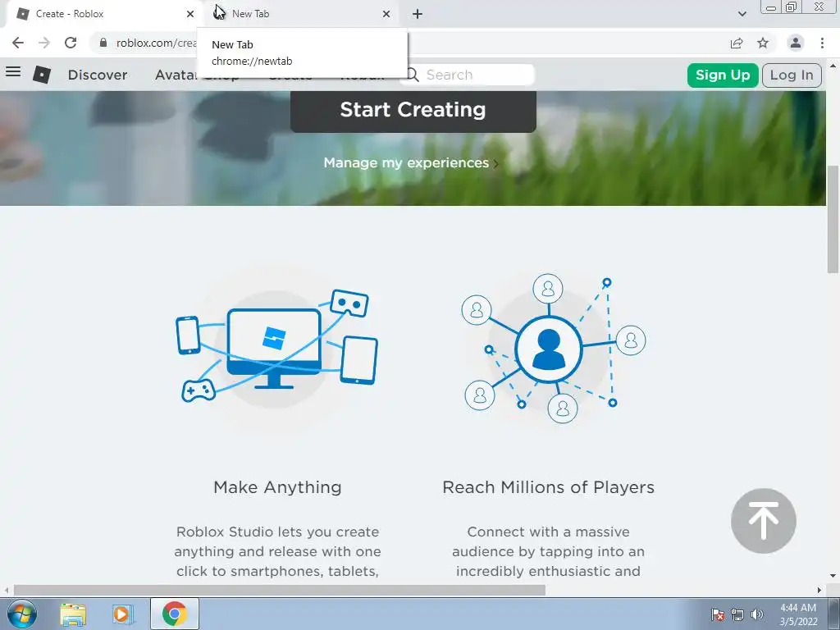Open the taskbar clock showing 4:44 AM
840x630 pixels.
click(x=798, y=614)
